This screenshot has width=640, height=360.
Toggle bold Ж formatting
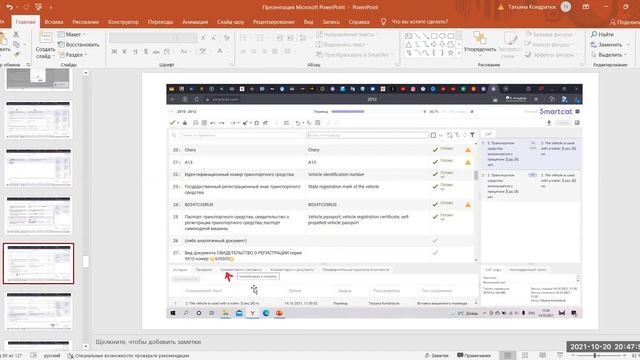click(114, 51)
